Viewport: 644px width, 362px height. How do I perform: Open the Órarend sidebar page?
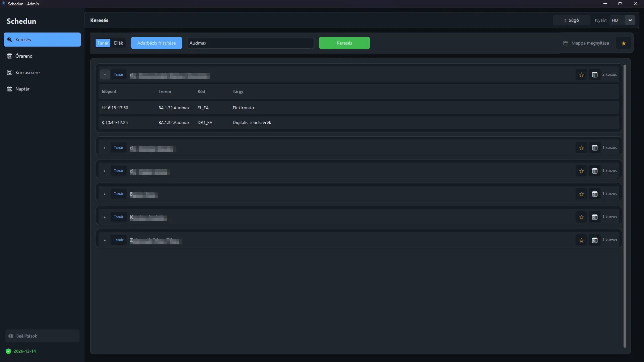click(42, 56)
